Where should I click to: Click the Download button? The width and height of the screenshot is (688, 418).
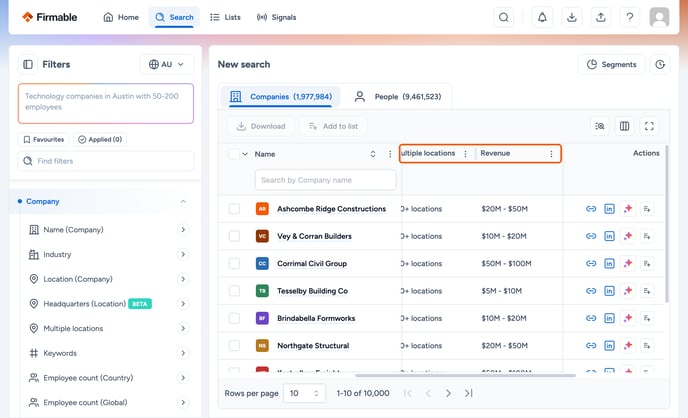click(x=261, y=126)
